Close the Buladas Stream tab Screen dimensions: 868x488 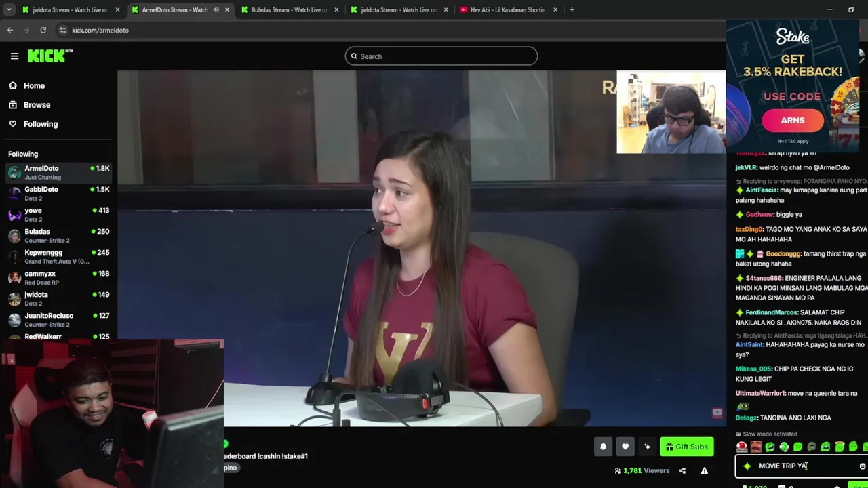point(336,9)
